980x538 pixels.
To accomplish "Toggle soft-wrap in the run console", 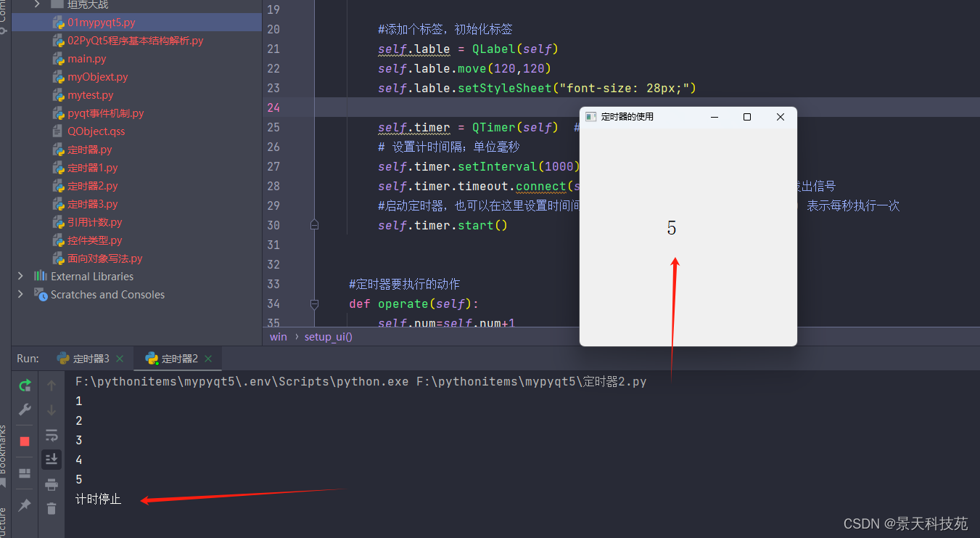I will click(x=52, y=435).
